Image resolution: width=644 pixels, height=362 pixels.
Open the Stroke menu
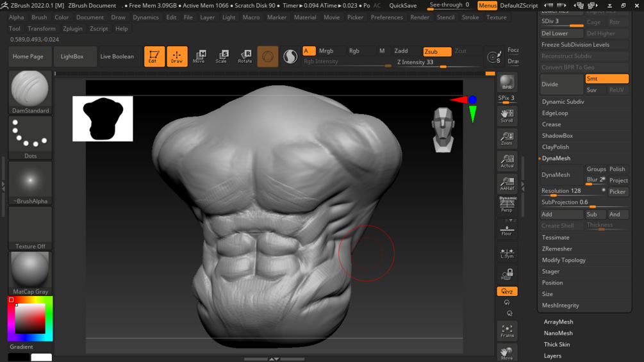470,17
